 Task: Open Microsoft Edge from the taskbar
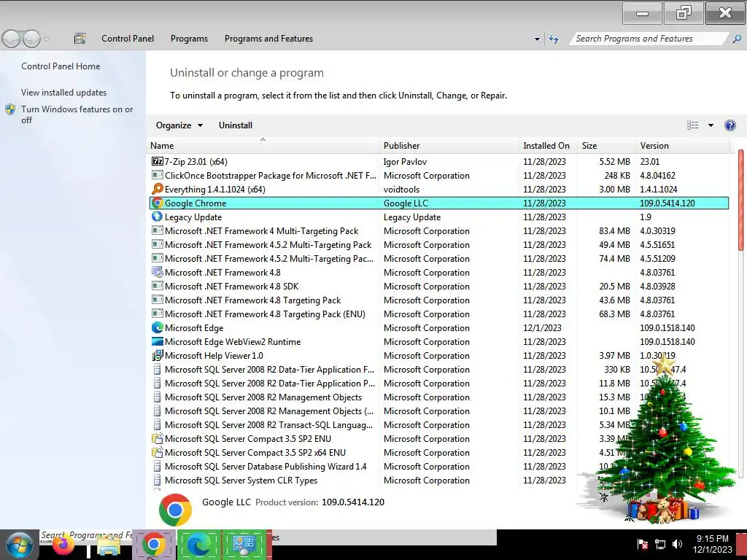198,545
